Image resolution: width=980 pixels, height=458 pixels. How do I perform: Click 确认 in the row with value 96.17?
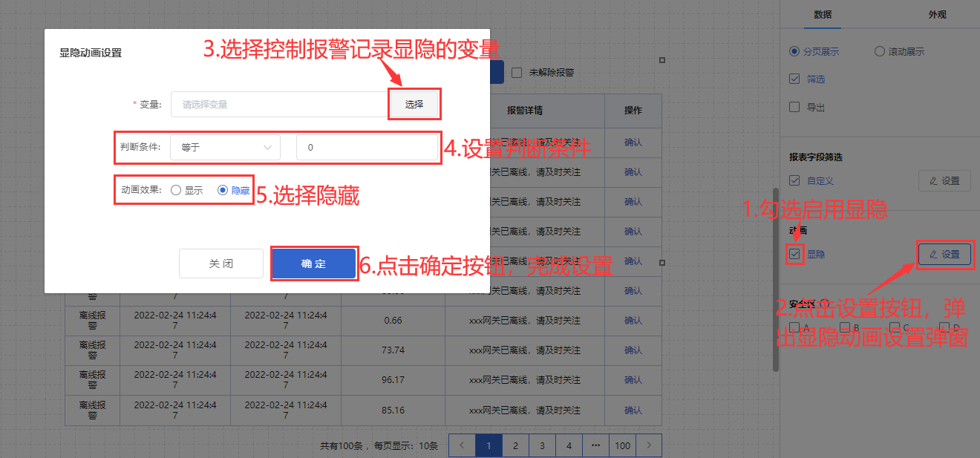[633, 380]
